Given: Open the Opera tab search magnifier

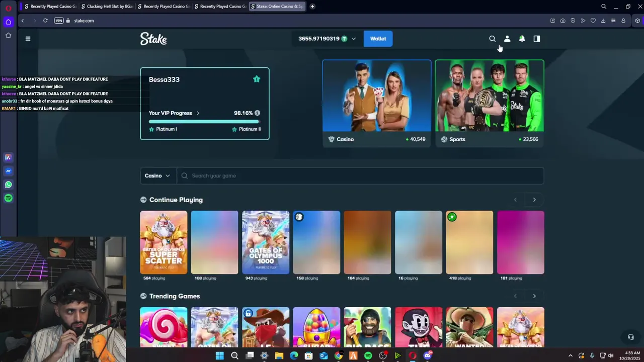Looking at the screenshot, I should [x=604, y=7].
